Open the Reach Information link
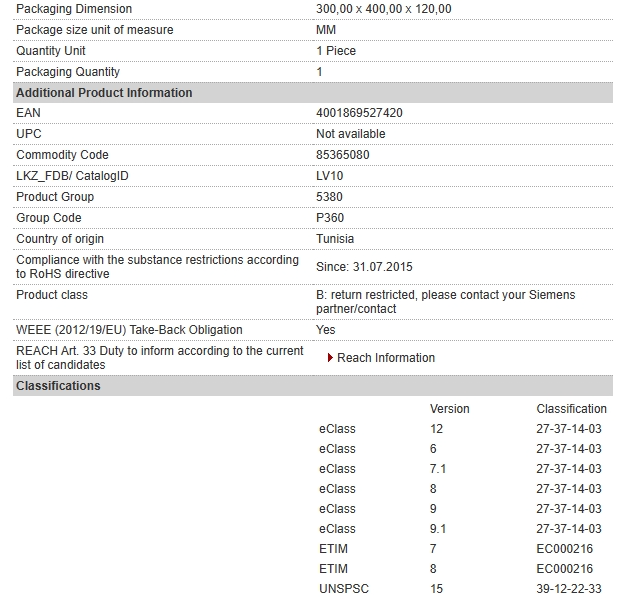This screenshot has height=602, width=623. coord(386,358)
